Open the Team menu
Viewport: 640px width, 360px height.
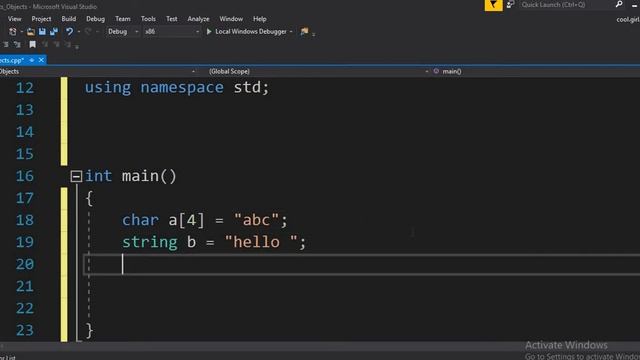tap(122, 19)
